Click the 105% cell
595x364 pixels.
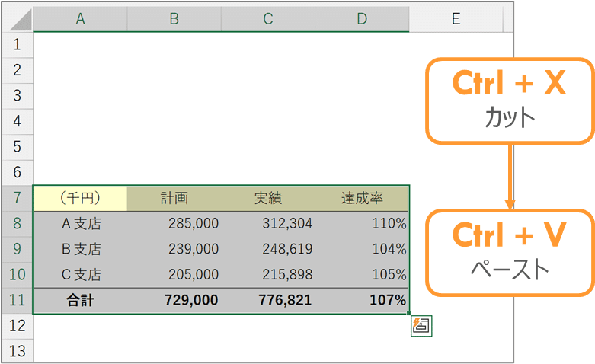click(x=362, y=275)
